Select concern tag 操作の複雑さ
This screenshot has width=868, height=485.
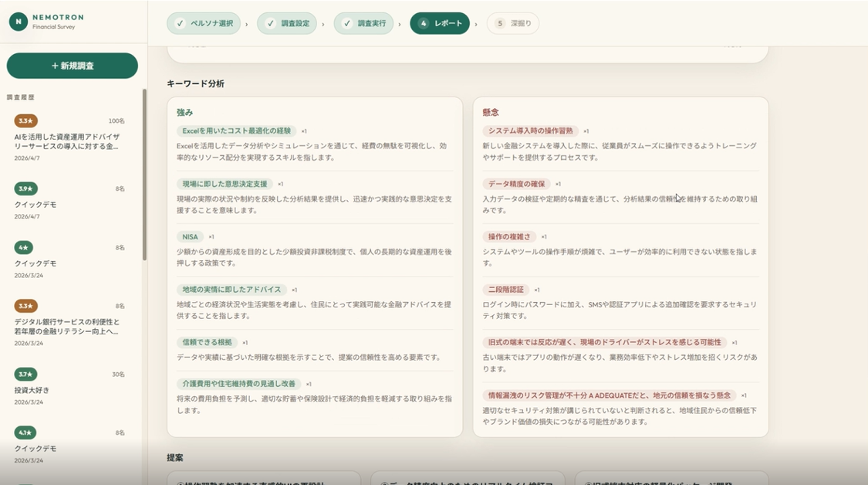[x=509, y=236]
